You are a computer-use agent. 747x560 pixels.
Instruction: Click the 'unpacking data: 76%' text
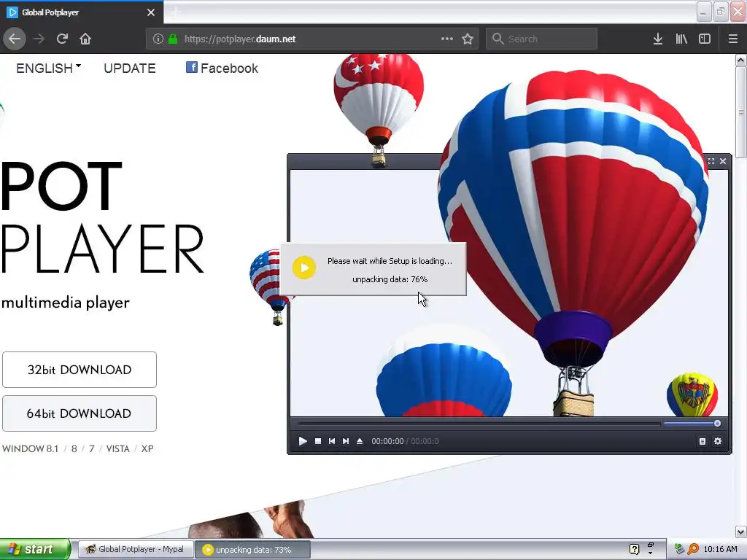(x=390, y=279)
